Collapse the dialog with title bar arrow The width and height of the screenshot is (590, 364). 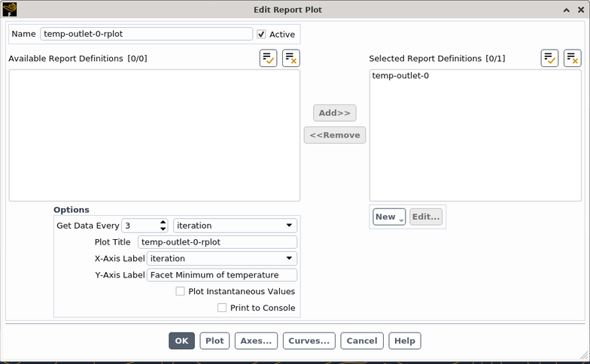(565, 10)
